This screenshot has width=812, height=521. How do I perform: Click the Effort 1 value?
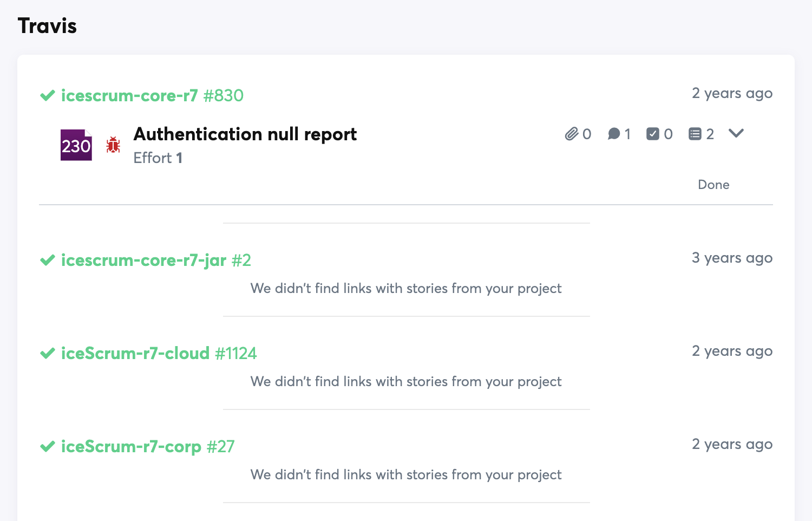158,158
